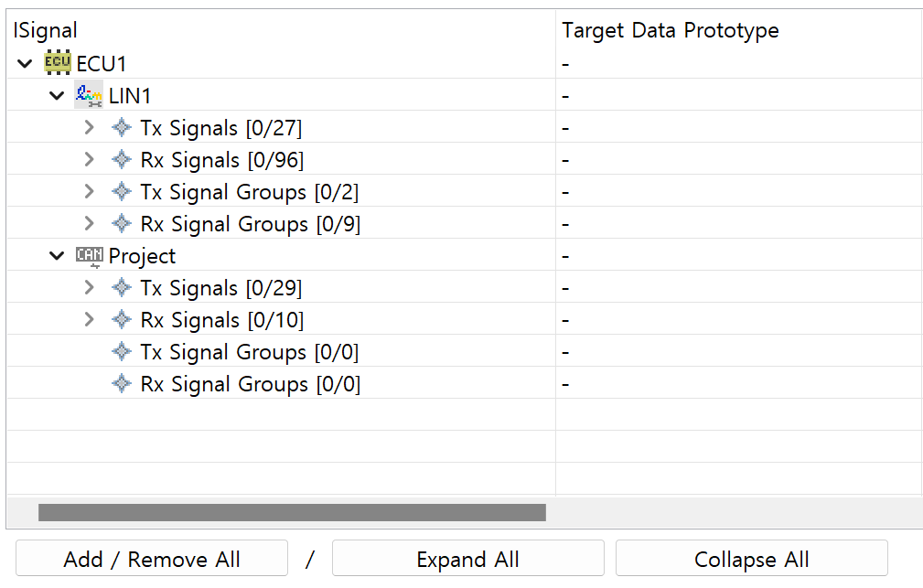923x588 pixels.
Task: Collapse the LIN1 node
Action: pyautogui.click(x=57, y=95)
